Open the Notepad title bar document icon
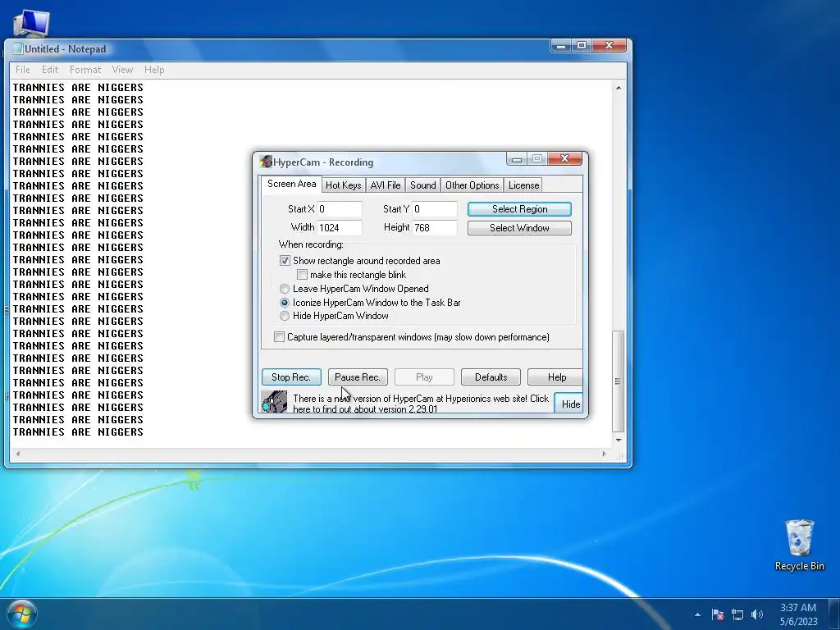 click(18, 48)
